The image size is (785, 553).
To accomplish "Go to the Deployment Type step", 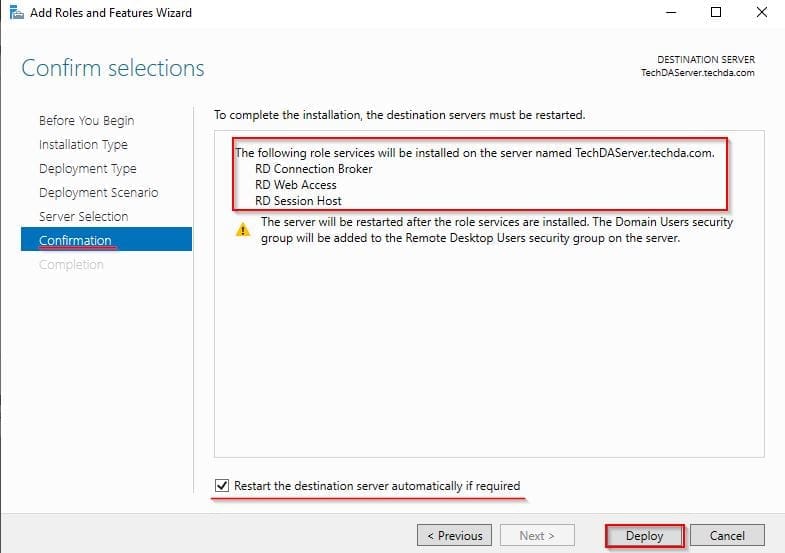I will 87,169.
